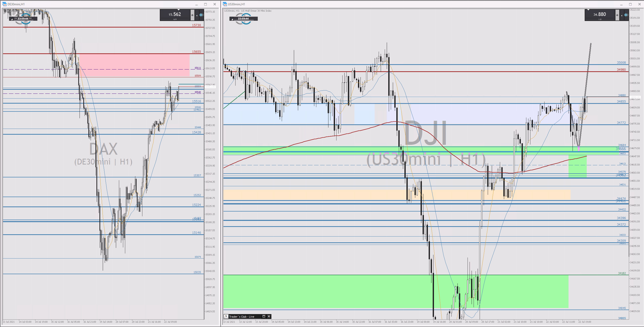This screenshot has width=644, height=327.
Task: Click the 22 Jul 09:00 time label on DAX chart
Action: 170,322
